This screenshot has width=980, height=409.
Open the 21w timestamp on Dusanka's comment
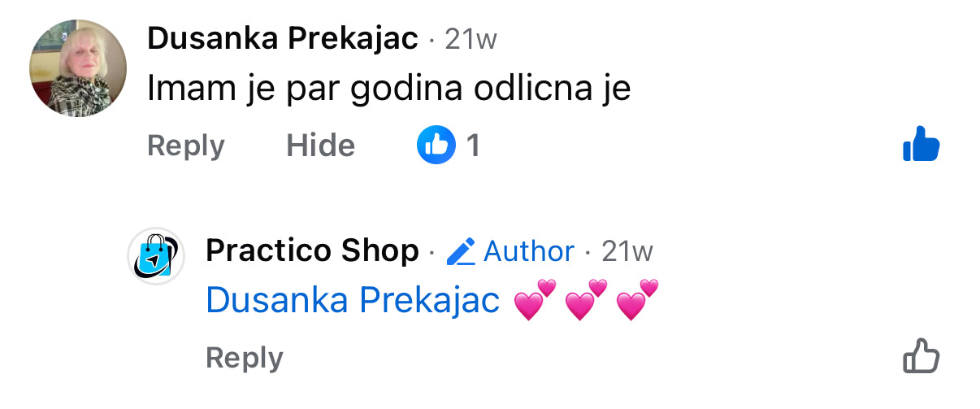click(x=470, y=39)
